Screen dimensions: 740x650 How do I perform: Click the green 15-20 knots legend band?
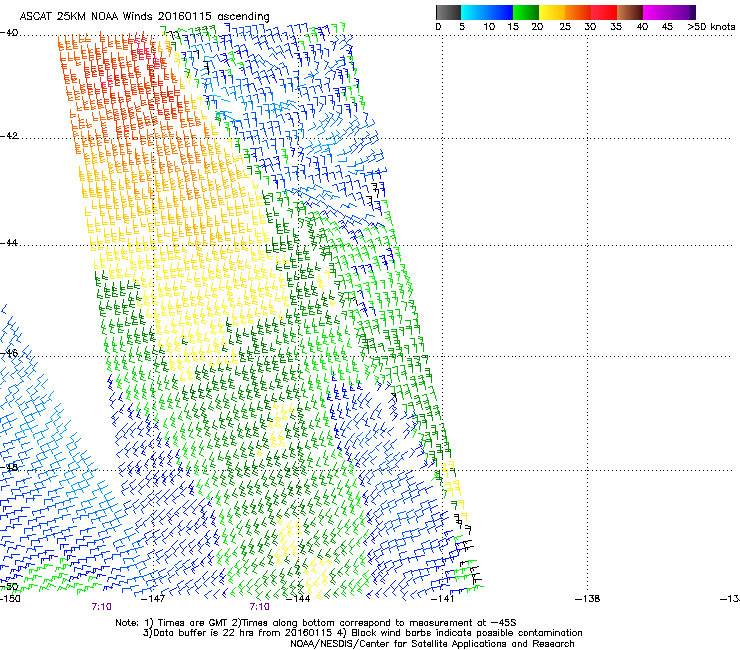coord(526,12)
